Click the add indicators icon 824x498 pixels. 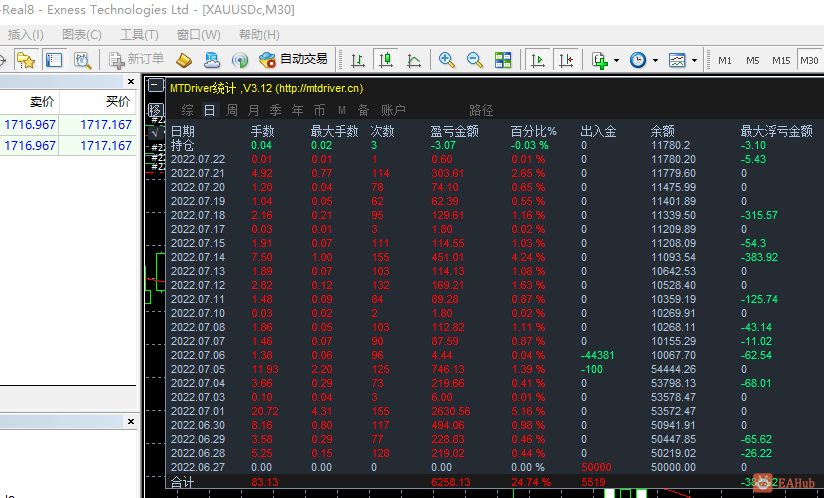point(600,60)
